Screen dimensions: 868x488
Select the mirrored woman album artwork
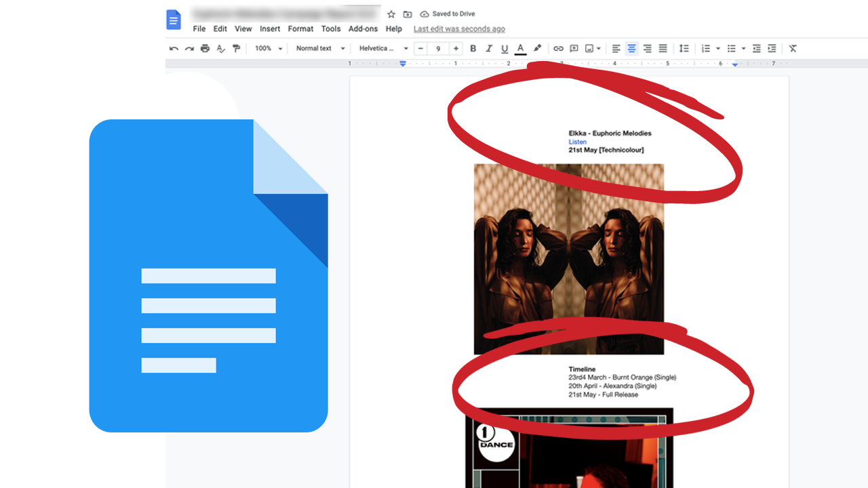coord(569,259)
